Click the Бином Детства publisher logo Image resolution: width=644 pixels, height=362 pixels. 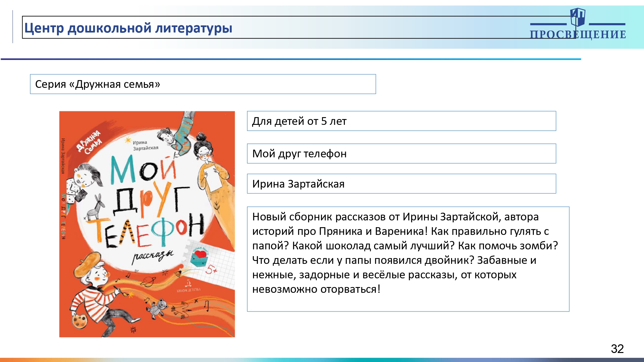point(189,286)
